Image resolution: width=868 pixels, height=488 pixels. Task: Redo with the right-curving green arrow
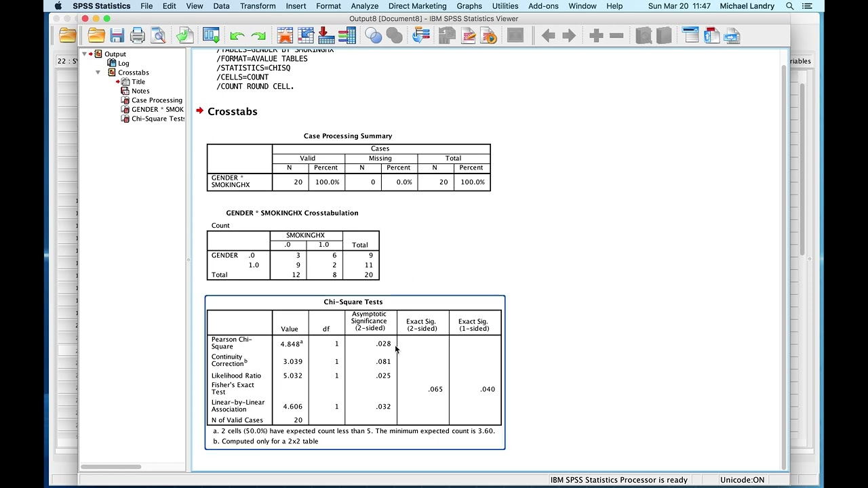point(258,36)
